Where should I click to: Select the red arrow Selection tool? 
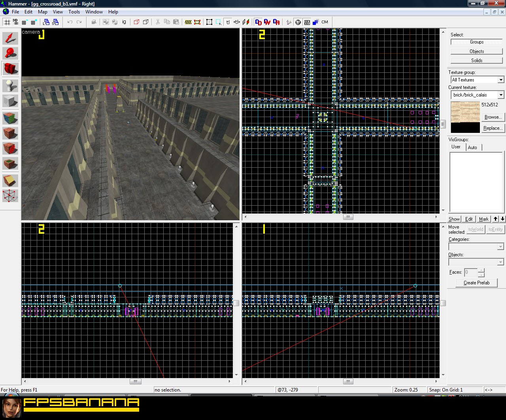coord(11,38)
